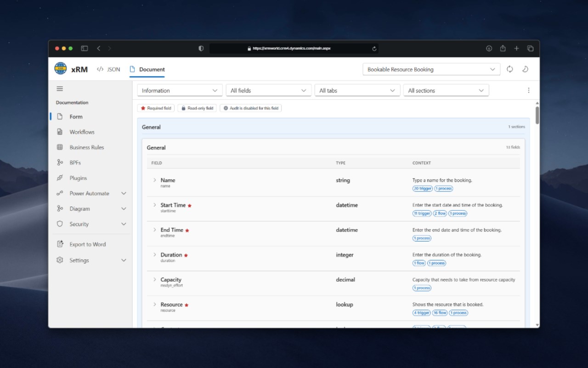The image size is (588, 368).
Task: Click the Documentation heading in sidebar
Action: click(72, 103)
